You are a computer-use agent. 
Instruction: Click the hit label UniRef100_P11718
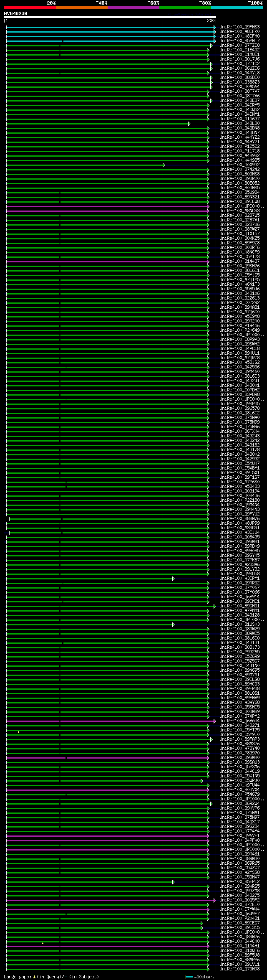tap(239, 151)
